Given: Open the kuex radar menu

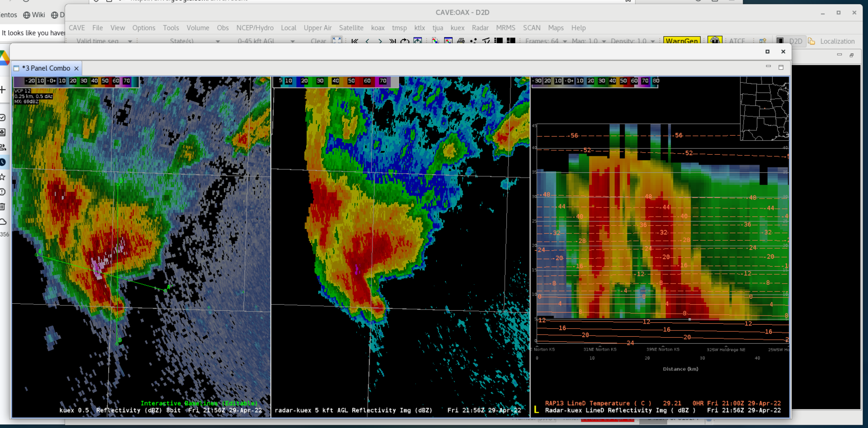Looking at the screenshot, I should pyautogui.click(x=458, y=28).
